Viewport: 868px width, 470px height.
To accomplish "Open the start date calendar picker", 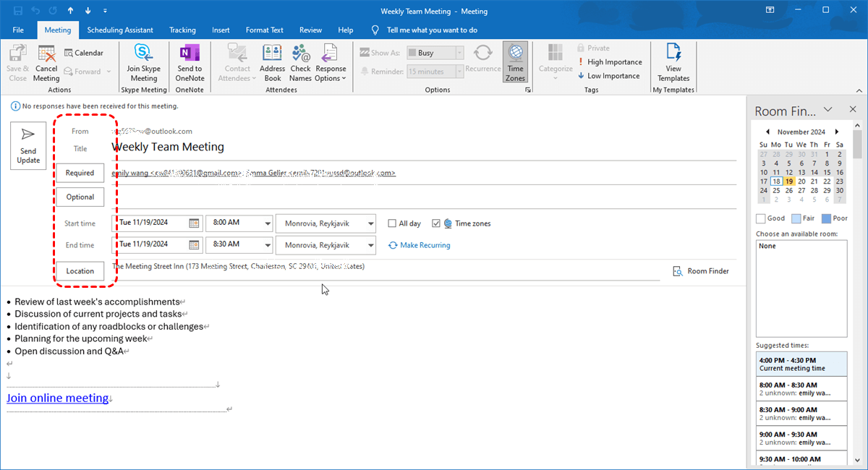I will point(194,223).
